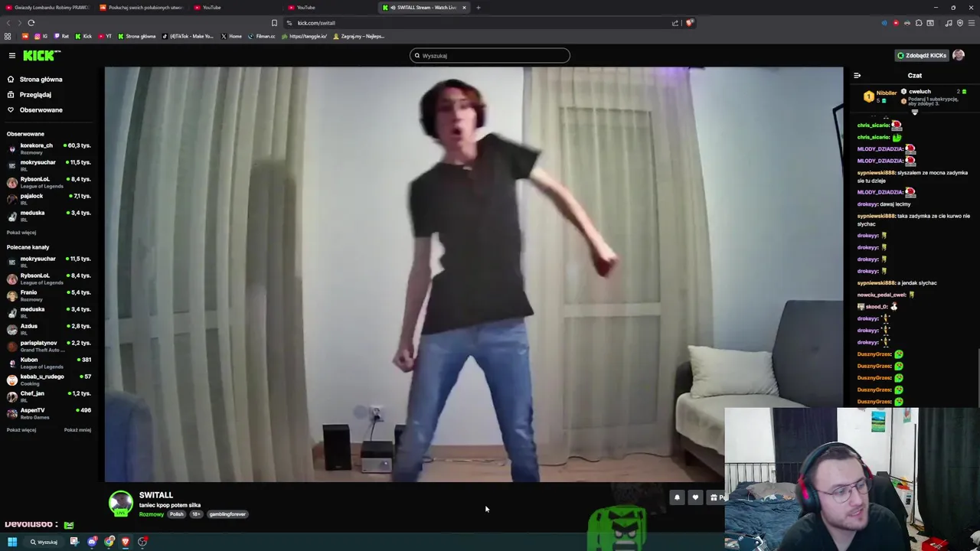
Task: Open a new browser tab
Action: coord(478,8)
